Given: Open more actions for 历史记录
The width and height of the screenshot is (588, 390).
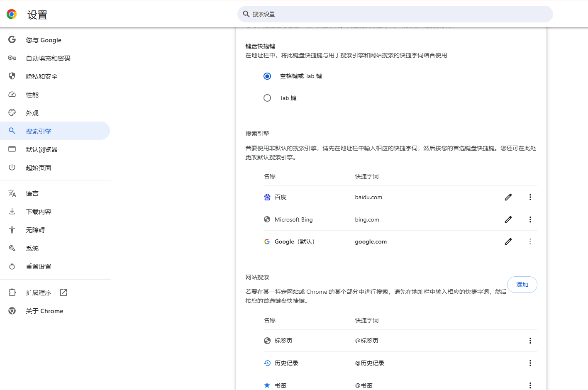Looking at the screenshot, I should (x=530, y=363).
